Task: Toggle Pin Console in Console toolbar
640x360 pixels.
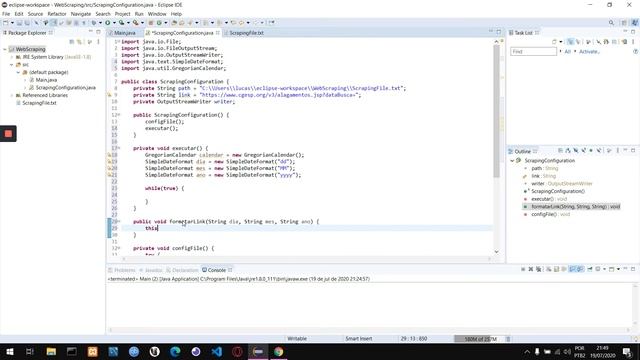Action: pos(589,269)
